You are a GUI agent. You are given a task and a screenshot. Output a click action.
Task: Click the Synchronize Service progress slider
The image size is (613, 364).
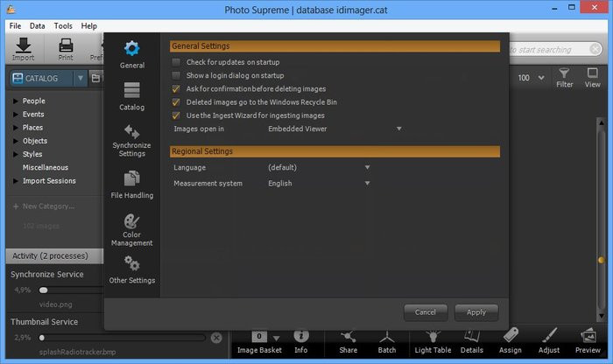[44, 290]
